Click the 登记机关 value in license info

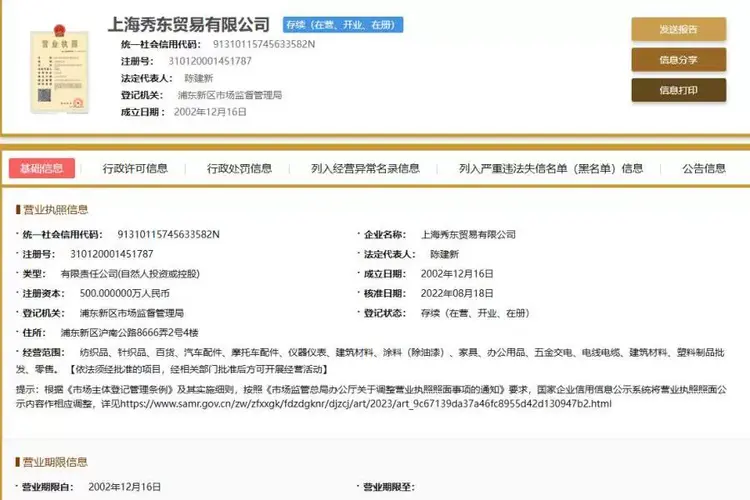tap(132, 313)
